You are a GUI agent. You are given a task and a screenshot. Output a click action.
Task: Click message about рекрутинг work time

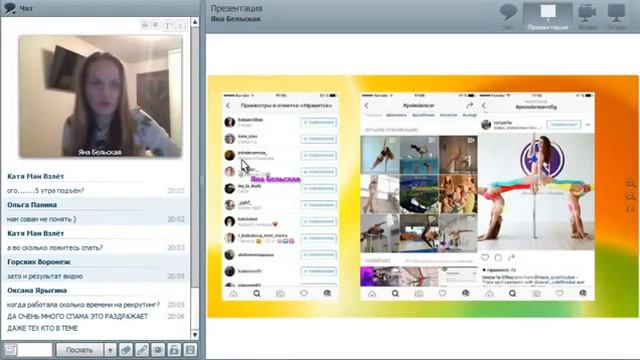tap(83, 304)
